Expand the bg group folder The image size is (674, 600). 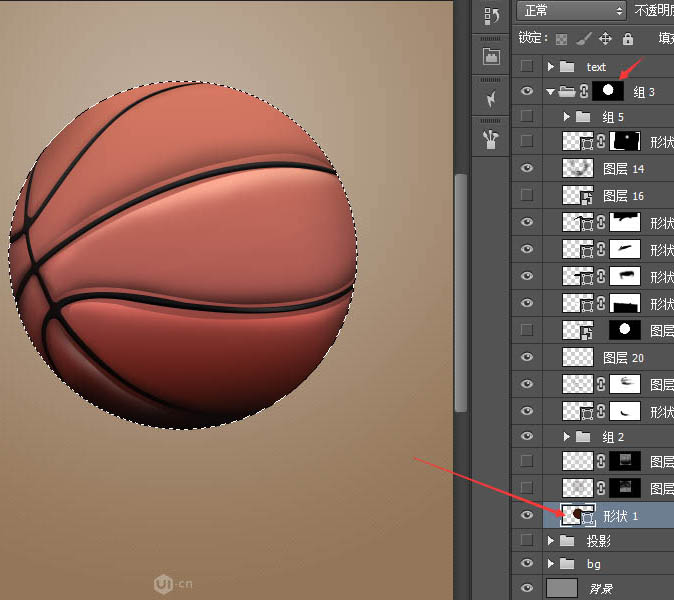pyautogui.click(x=550, y=564)
